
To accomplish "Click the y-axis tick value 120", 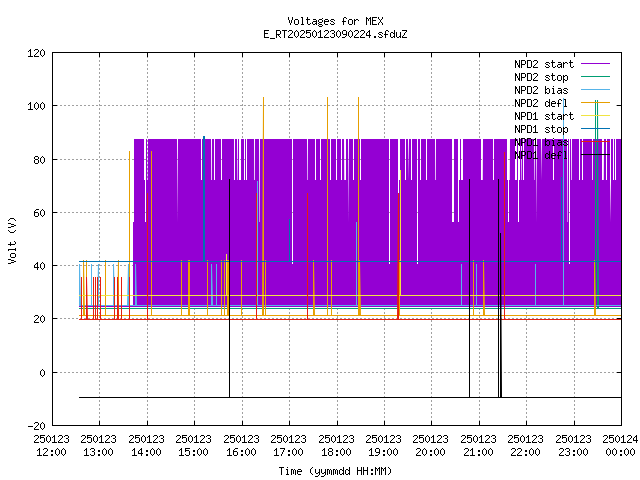I will (36, 53).
